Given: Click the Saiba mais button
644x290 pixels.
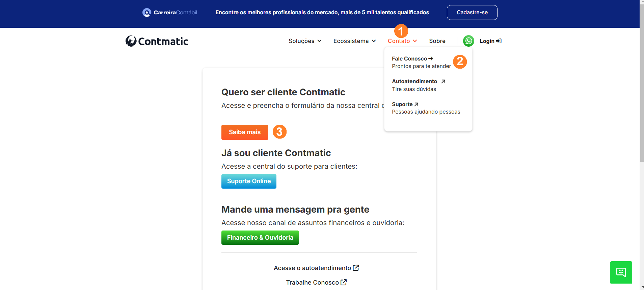Looking at the screenshot, I should (245, 132).
